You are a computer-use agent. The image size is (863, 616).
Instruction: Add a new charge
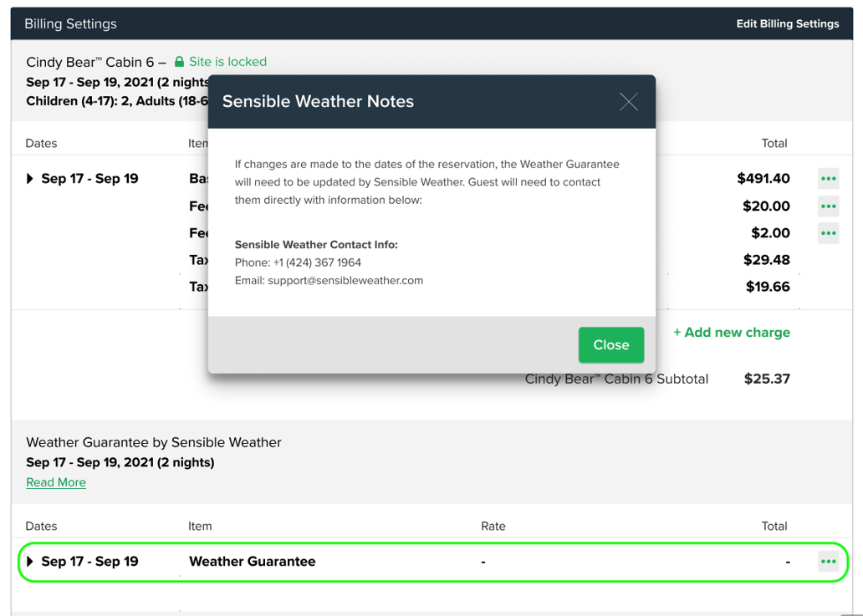click(x=731, y=332)
